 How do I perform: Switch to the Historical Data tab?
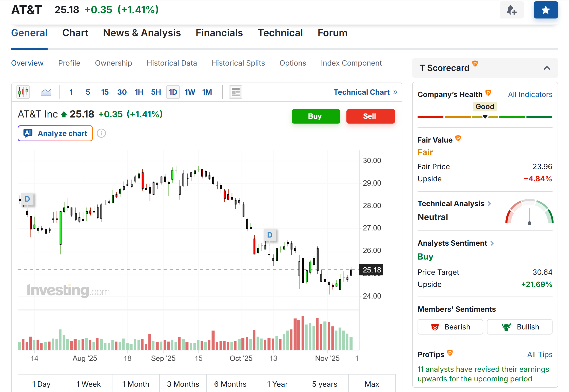[x=172, y=63]
